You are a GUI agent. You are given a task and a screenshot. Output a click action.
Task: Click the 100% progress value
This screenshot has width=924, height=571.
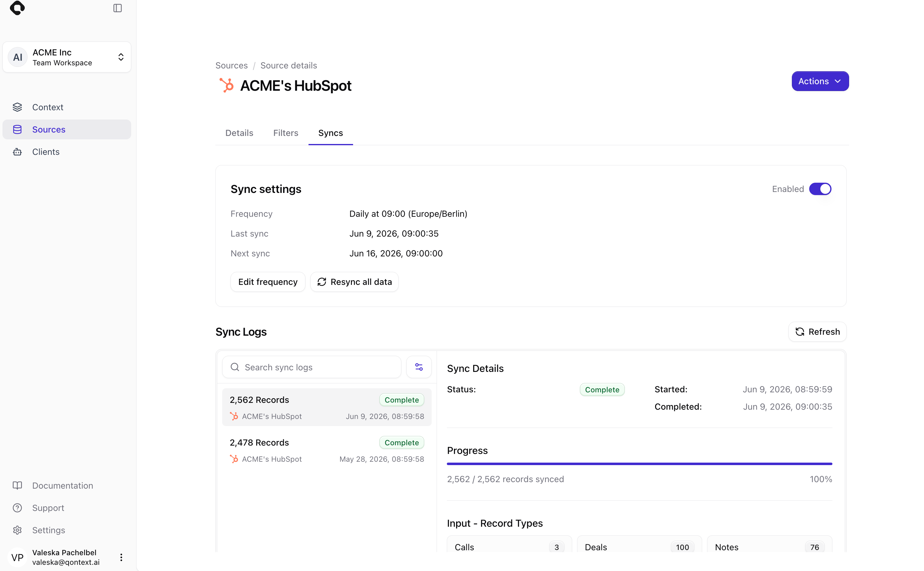(x=821, y=479)
